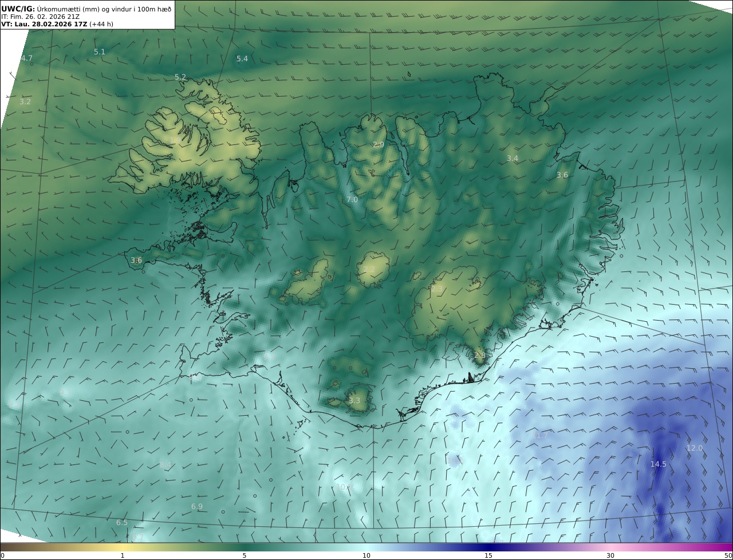
Task: Click the 5.2 value on the map
Action: [180, 77]
